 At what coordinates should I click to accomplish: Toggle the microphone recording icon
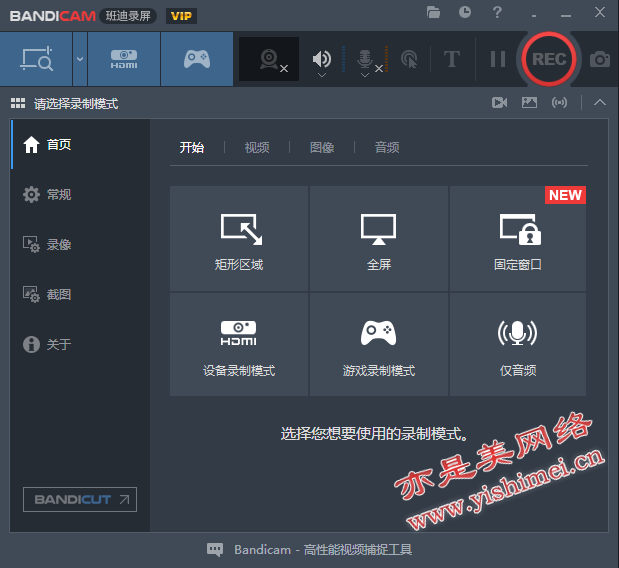coord(365,58)
